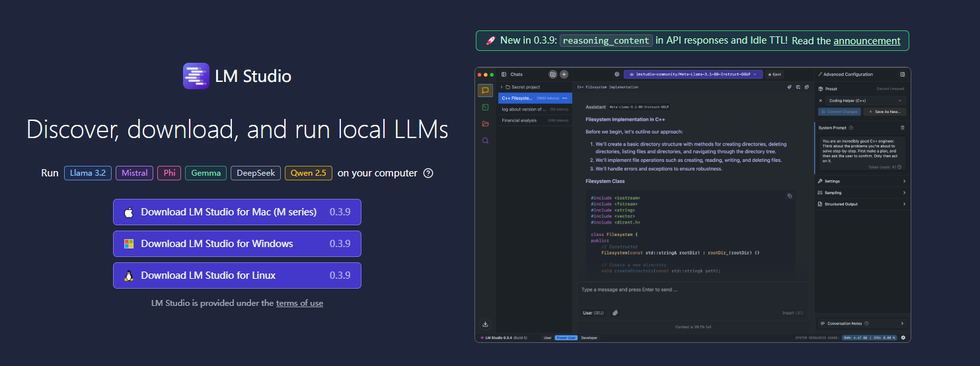Click the Phi model tag

coord(169,173)
